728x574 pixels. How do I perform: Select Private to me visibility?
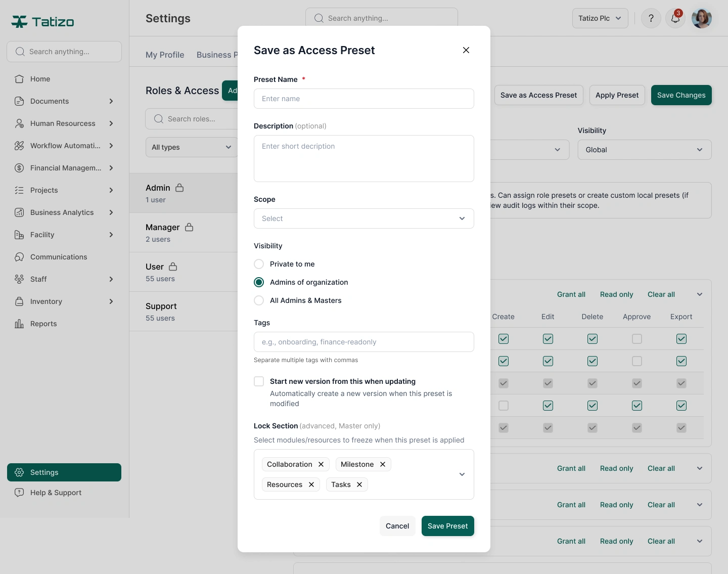click(x=259, y=264)
